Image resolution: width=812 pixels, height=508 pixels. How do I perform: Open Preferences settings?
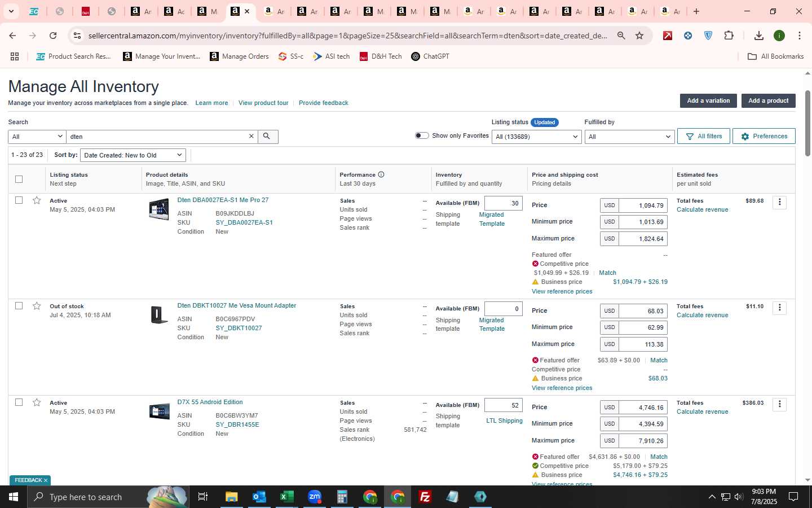point(764,136)
